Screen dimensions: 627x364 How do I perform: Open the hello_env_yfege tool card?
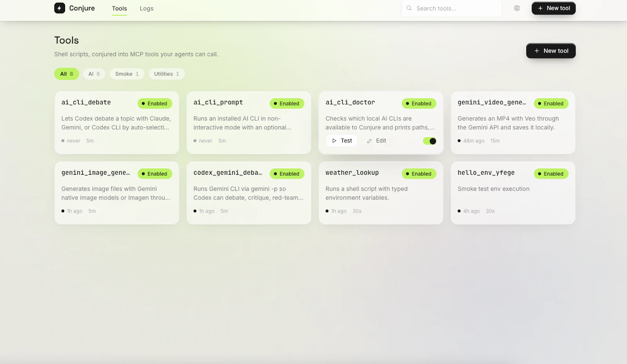pos(513,193)
